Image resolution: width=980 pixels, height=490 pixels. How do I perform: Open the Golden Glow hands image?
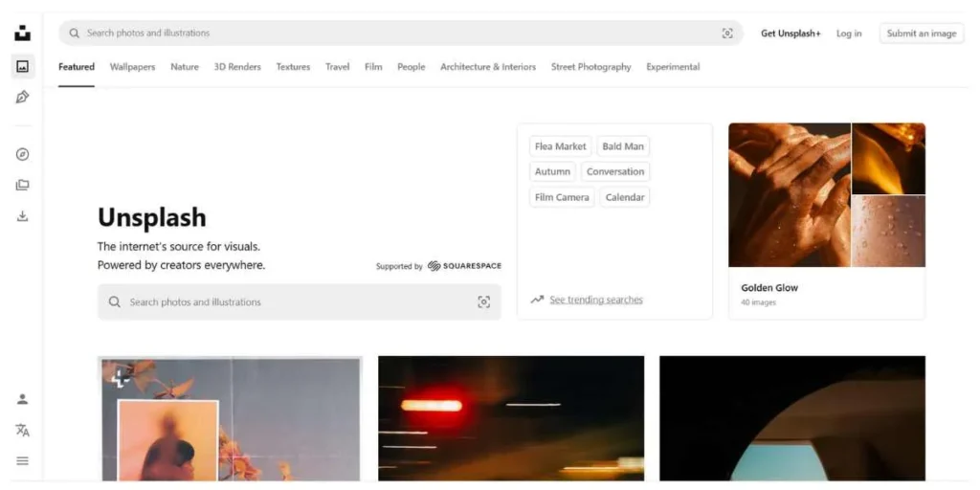tap(790, 195)
